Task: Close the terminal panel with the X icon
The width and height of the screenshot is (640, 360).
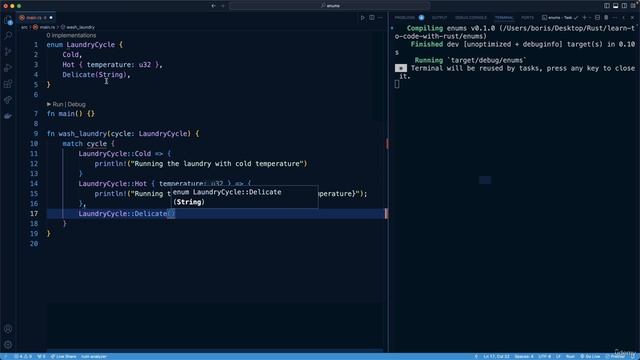Action: 632,18
